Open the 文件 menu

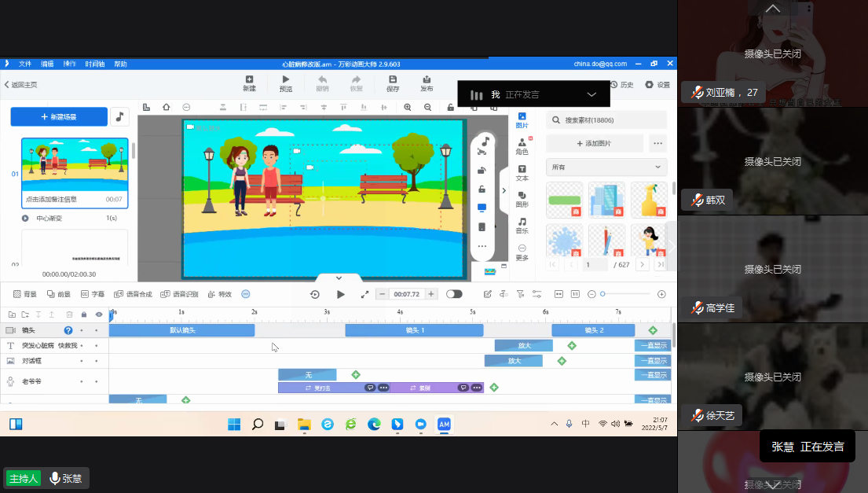tap(25, 64)
